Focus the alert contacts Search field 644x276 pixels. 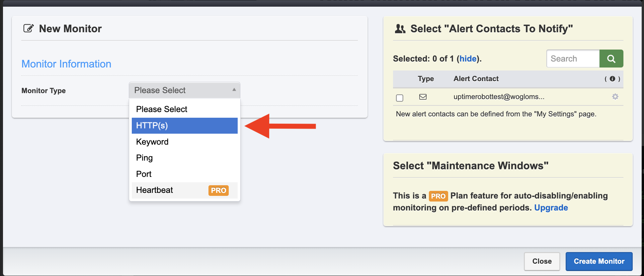[573, 59]
